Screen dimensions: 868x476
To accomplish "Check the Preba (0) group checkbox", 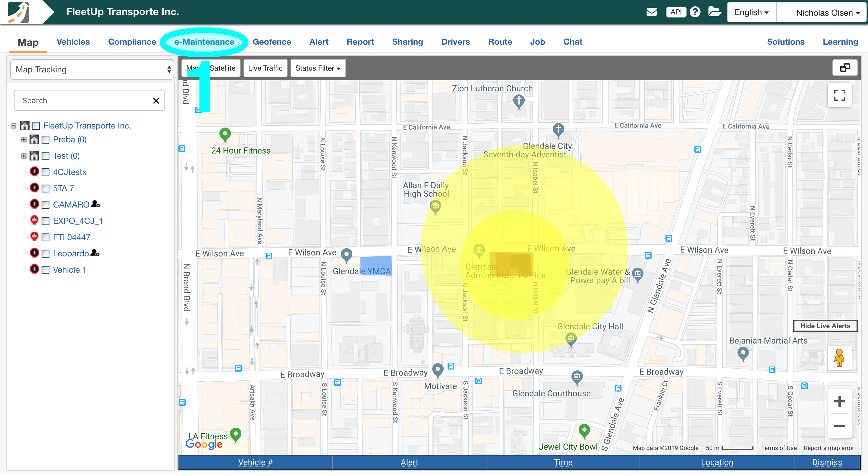I will (46, 140).
